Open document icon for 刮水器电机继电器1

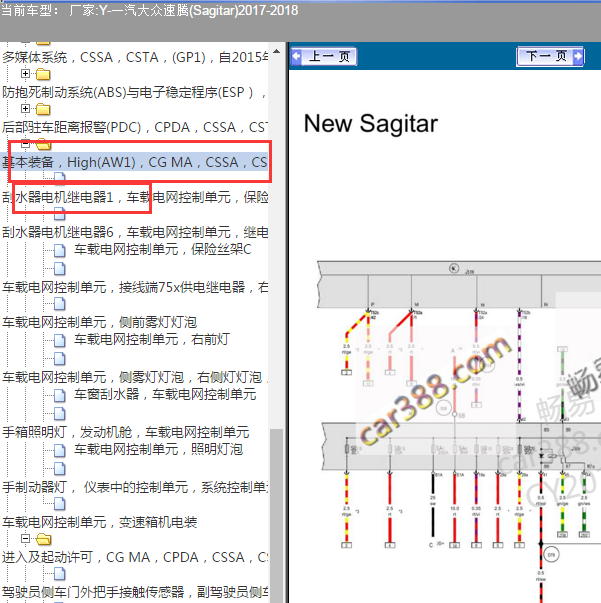tap(60, 177)
